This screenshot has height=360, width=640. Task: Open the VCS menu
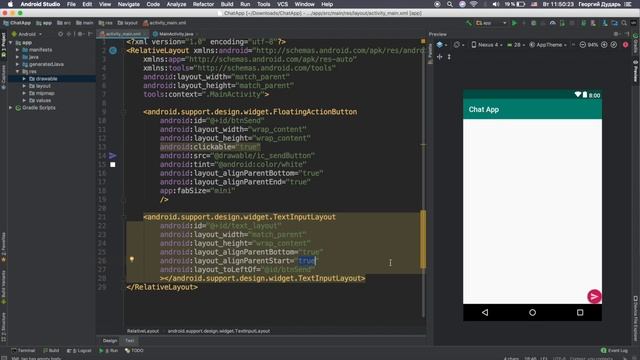pos(282,4)
